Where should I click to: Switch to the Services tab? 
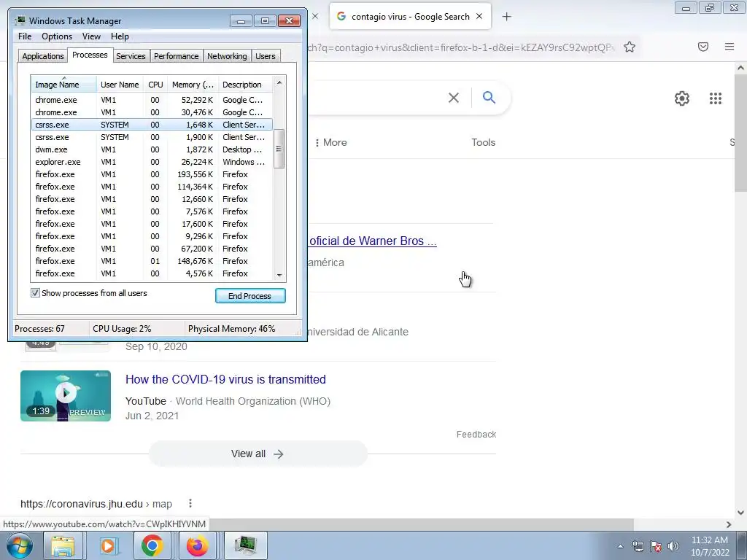[x=131, y=56]
